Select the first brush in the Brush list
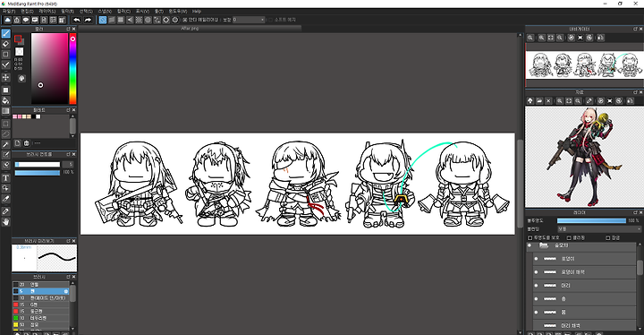The height and width of the screenshot is (335, 644). (x=40, y=284)
